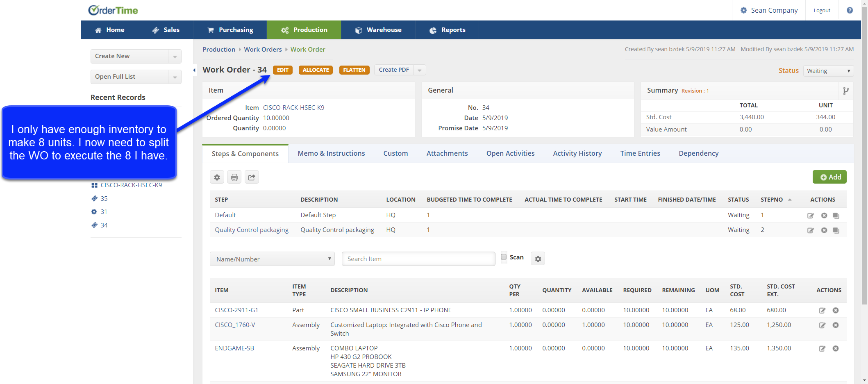
Task: Open the Summary revision branch icon
Action: (846, 91)
